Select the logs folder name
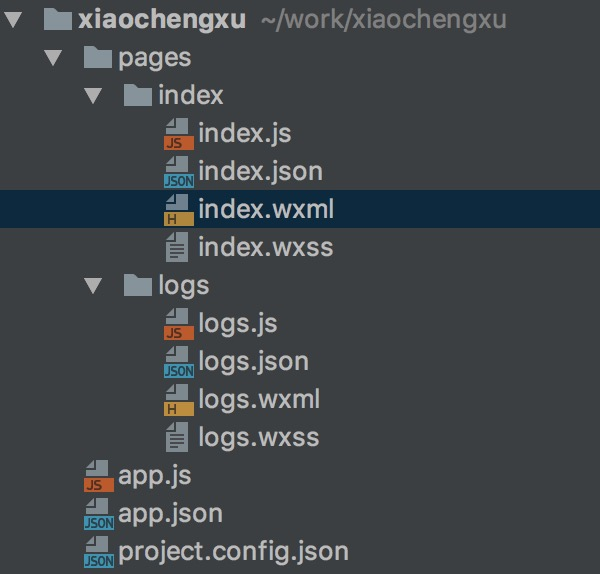The width and height of the screenshot is (600, 574). [184, 286]
